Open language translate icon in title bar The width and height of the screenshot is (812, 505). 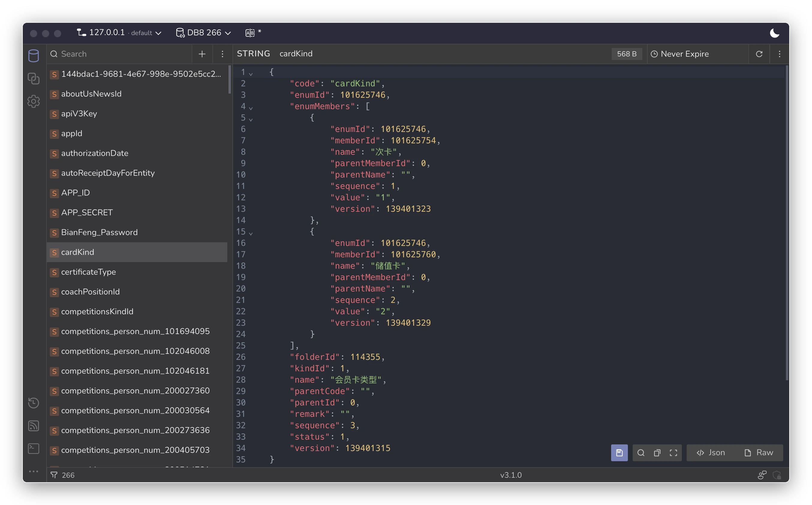click(250, 33)
